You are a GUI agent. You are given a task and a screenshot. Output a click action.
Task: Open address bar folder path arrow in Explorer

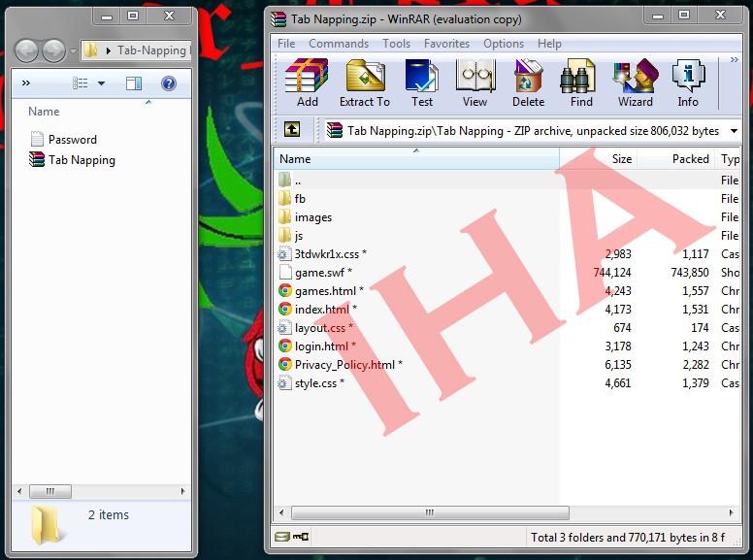pos(109,50)
